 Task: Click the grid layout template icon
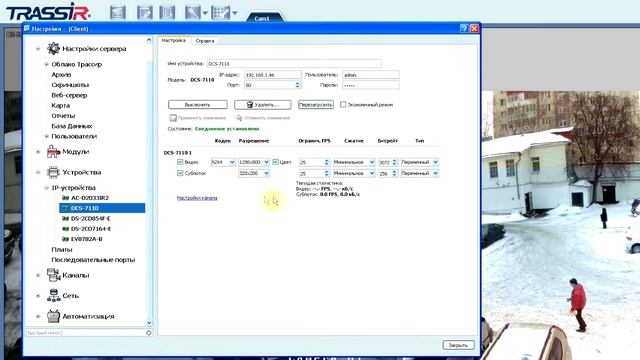pyautogui.click(x=220, y=12)
